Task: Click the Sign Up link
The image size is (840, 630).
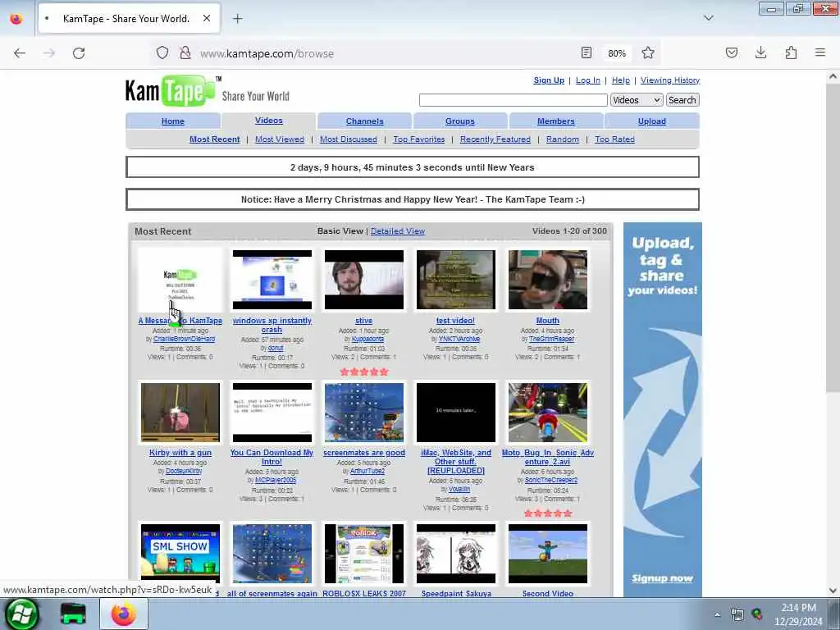Action: 549,80
